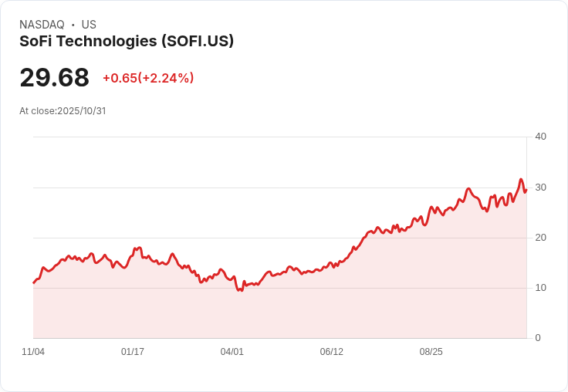This screenshot has width=568, height=392.
Task: Select the 04/01 date on x-axis
Action: tap(232, 352)
